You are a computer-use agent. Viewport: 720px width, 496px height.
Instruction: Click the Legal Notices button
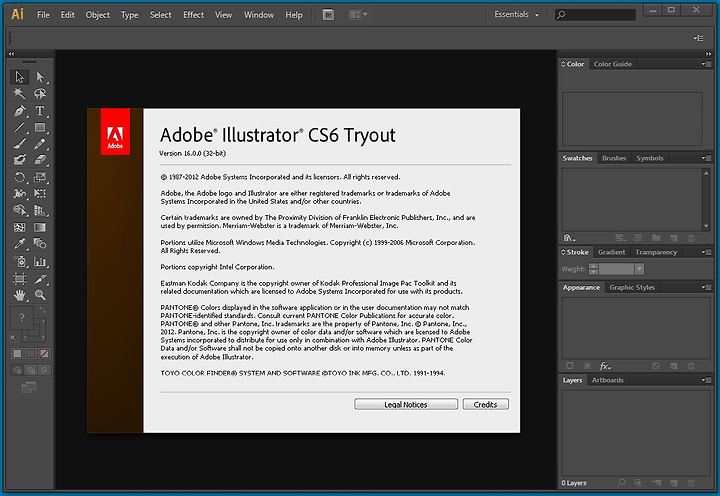click(x=406, y=404)
